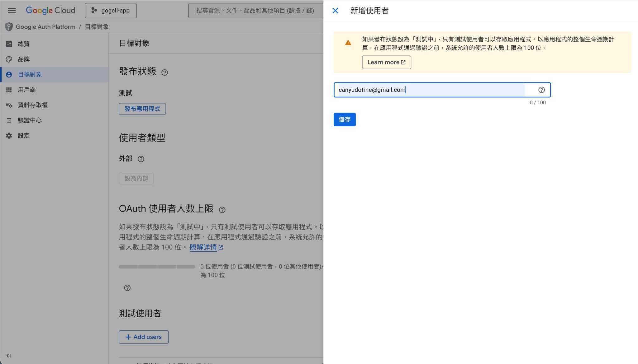Screen dimensions: 638x364
Task: Click the 儲存 button
Action: click(345, 119)
